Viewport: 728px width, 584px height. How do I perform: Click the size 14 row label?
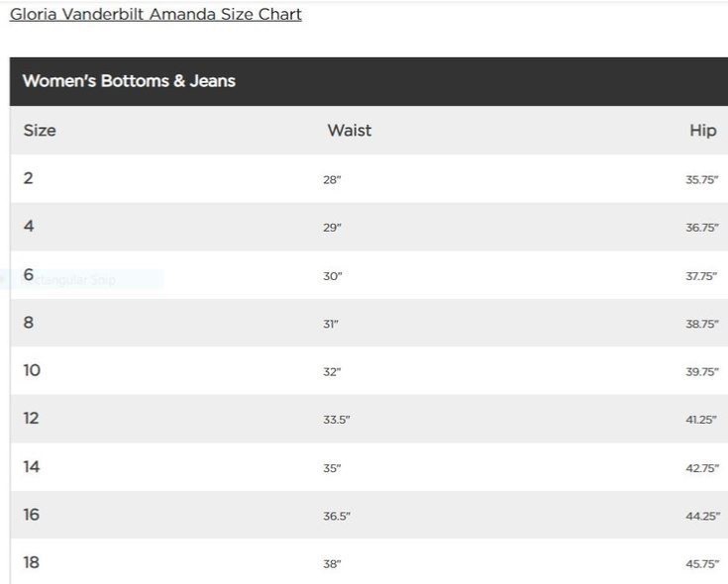click(x=32, y=466)
